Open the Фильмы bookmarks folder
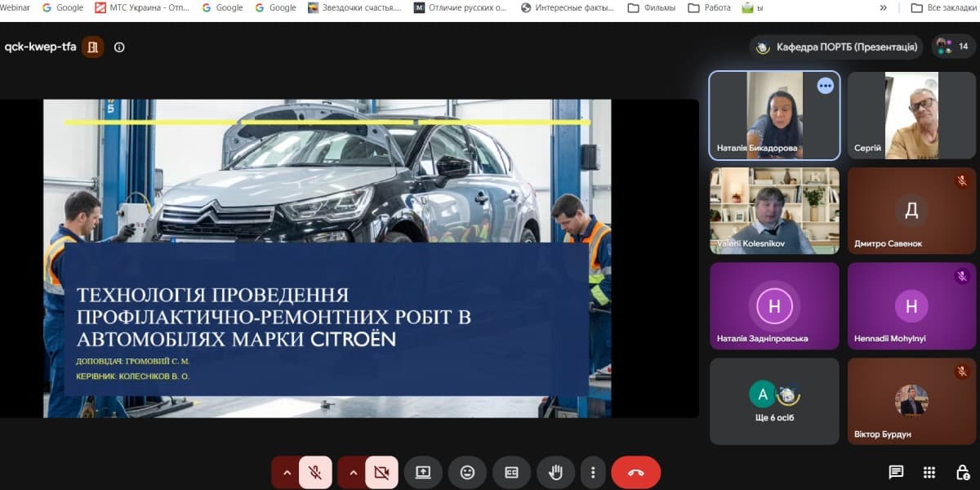 coord(652,7)
